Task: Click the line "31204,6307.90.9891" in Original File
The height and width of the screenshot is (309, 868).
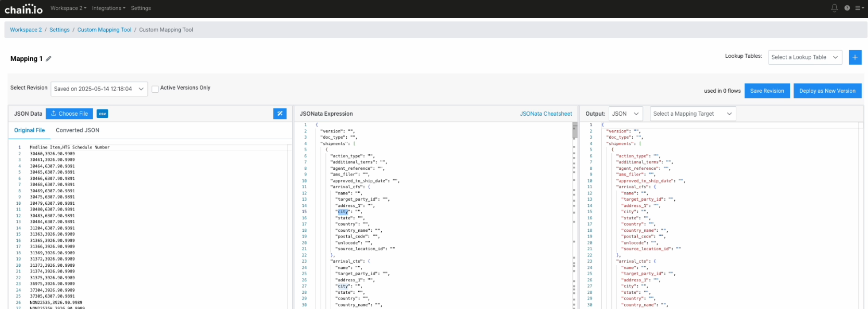Action: 52,228
